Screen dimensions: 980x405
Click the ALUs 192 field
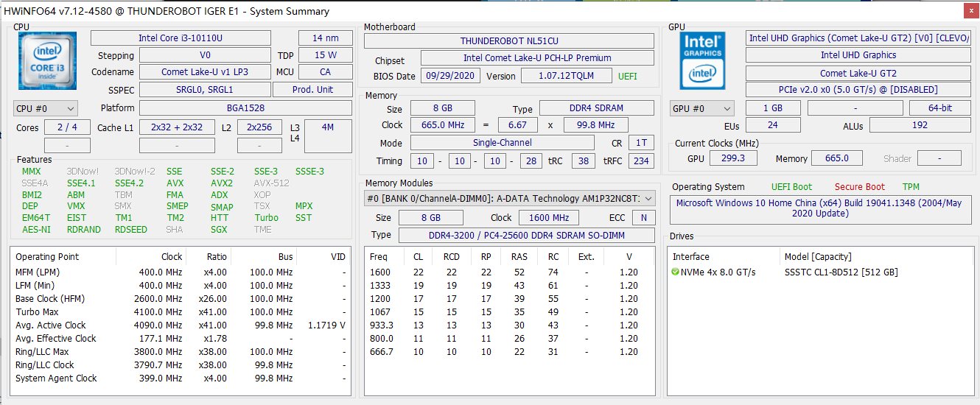pos(920,126)
